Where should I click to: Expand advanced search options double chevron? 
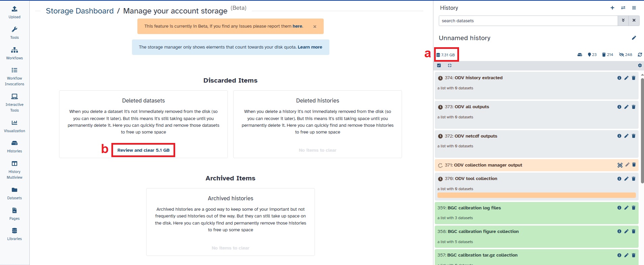point(623,21)
